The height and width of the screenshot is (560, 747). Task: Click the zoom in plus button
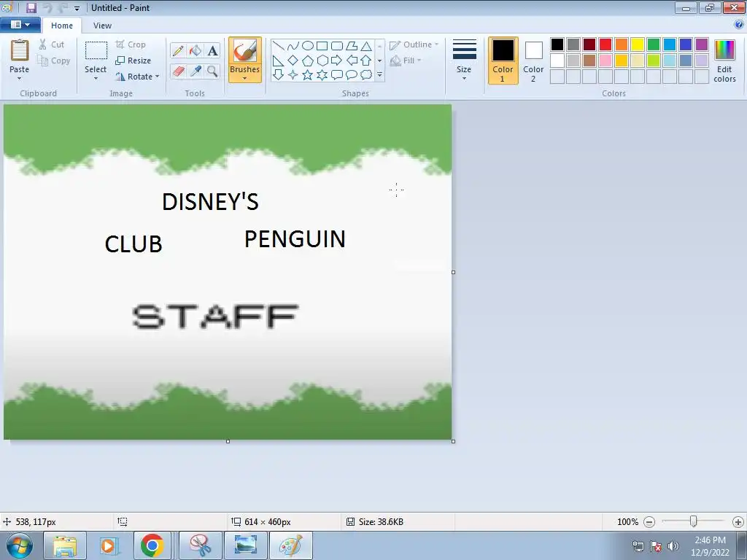(x=738, y=522)
